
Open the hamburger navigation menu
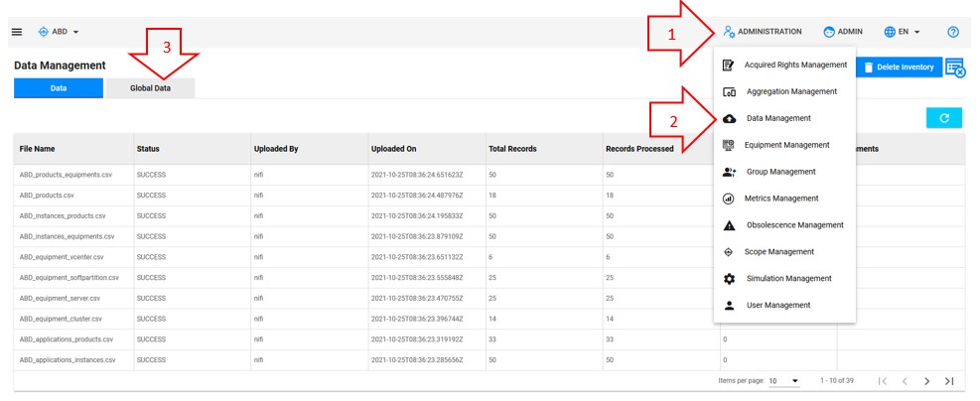click(x=17, y=32)
